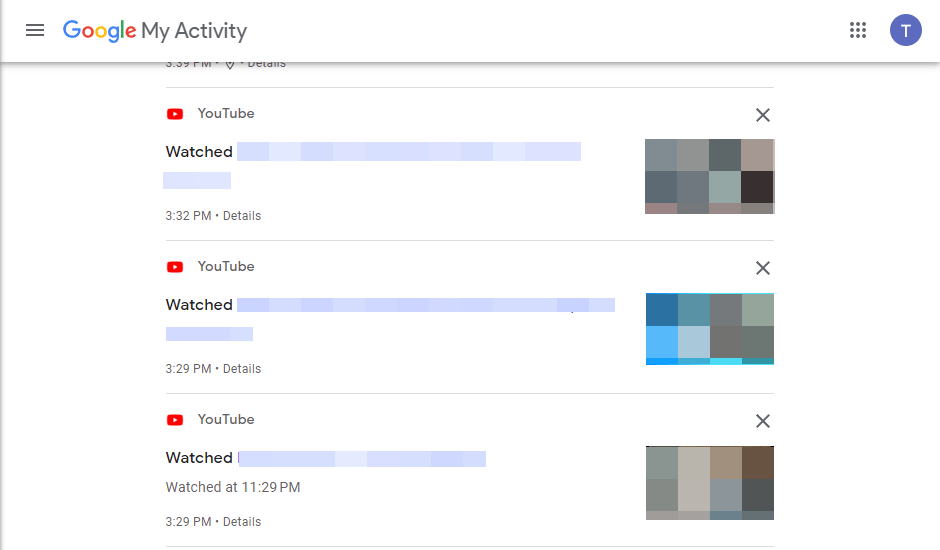Click the 'Watched at 11:29 PM' text

coord(233,487)
